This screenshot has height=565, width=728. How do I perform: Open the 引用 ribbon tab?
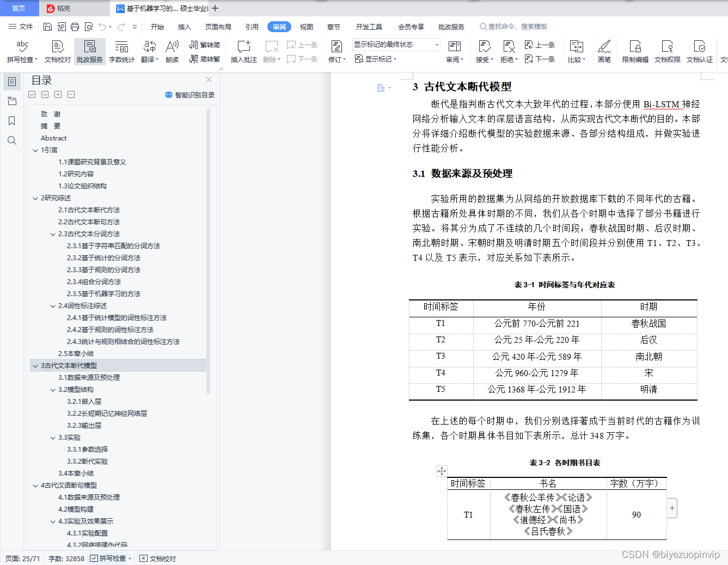click(x=252, y=27)
